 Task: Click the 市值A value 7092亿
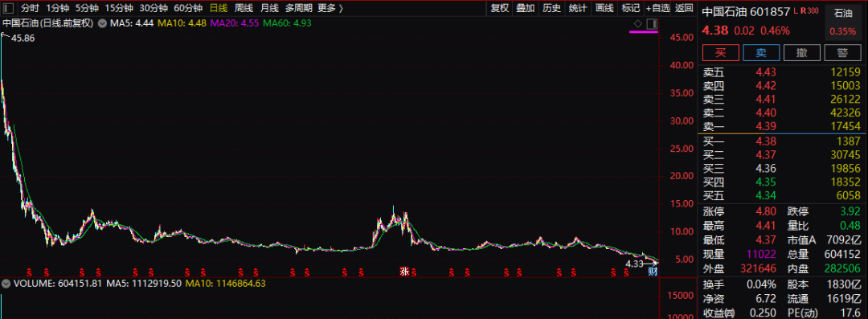tap(844, 240)
